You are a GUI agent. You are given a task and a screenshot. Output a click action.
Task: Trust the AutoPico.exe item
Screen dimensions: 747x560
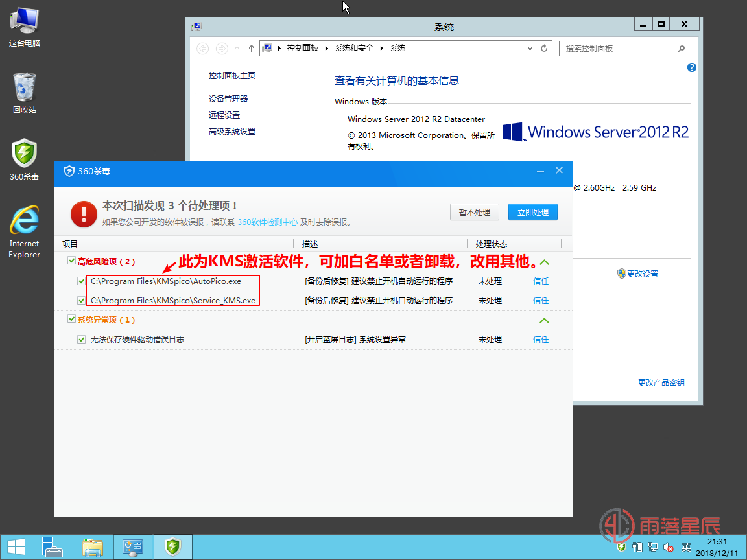click(x=541, y=281)
